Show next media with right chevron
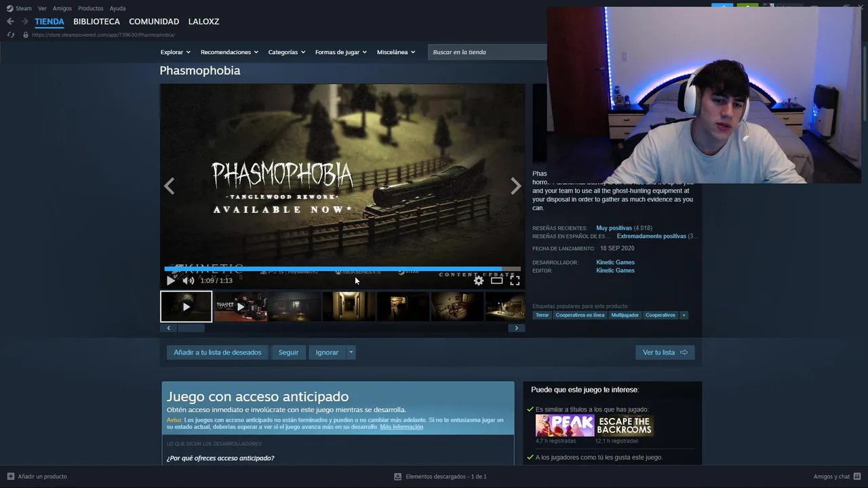This screenshot has height=488, width=868. (515, 186)
